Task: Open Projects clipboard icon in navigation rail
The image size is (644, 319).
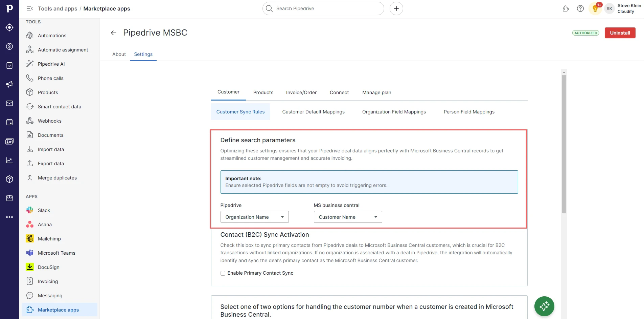Action: point(9,65)
